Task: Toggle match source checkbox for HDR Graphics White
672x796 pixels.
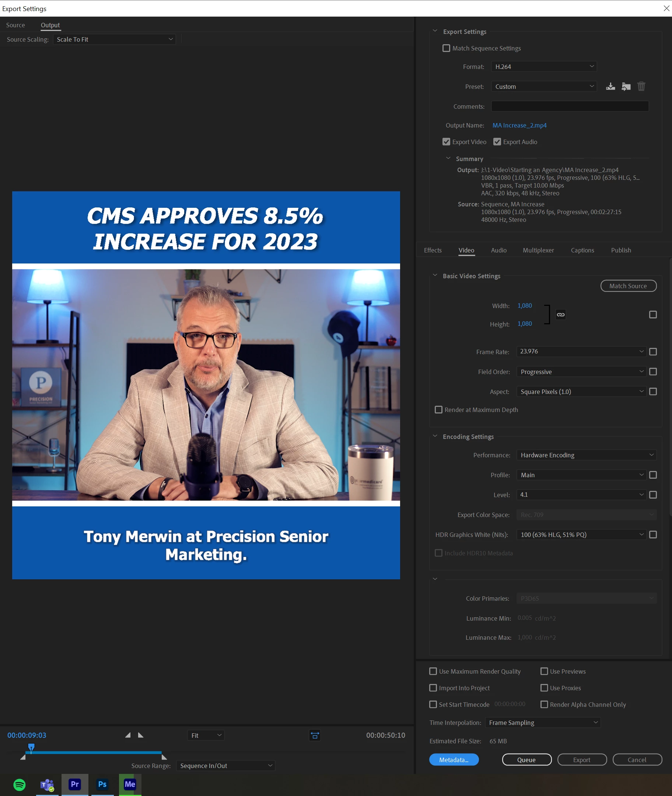Action: point(653,535)
